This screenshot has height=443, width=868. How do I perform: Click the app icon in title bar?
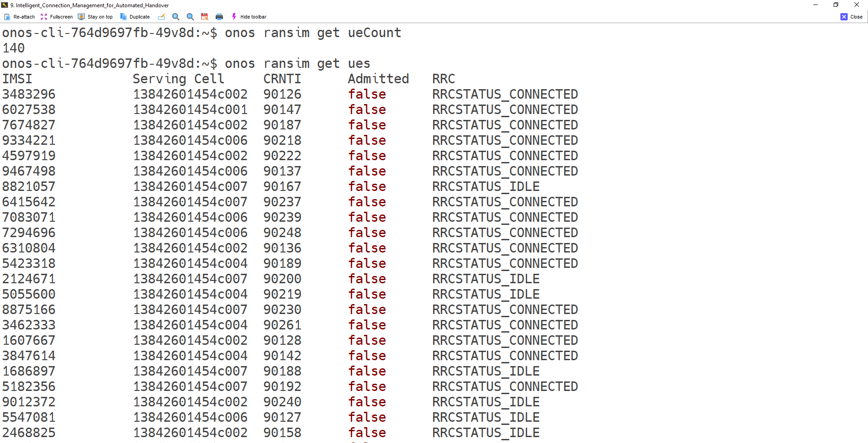(x=5, y=5)
